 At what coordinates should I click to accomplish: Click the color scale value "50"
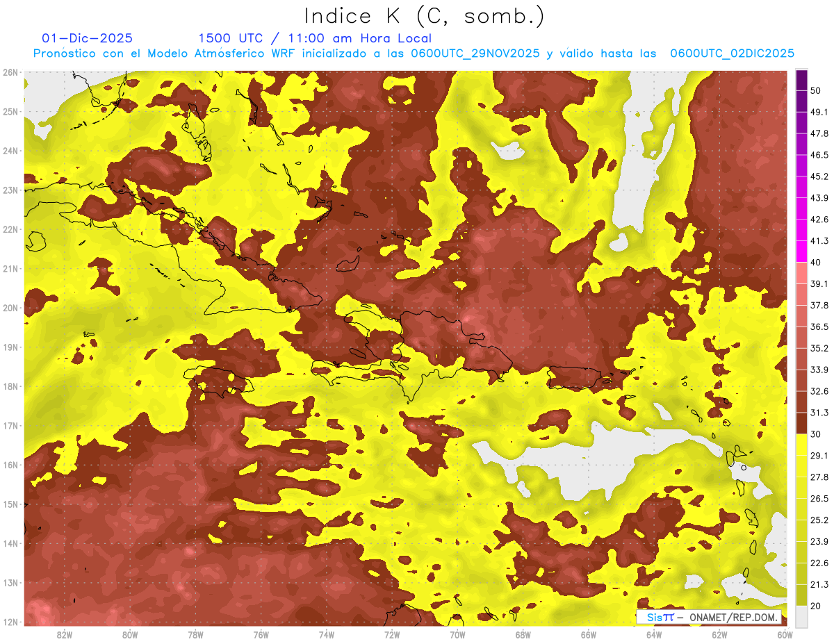click(x=817, y=91)
